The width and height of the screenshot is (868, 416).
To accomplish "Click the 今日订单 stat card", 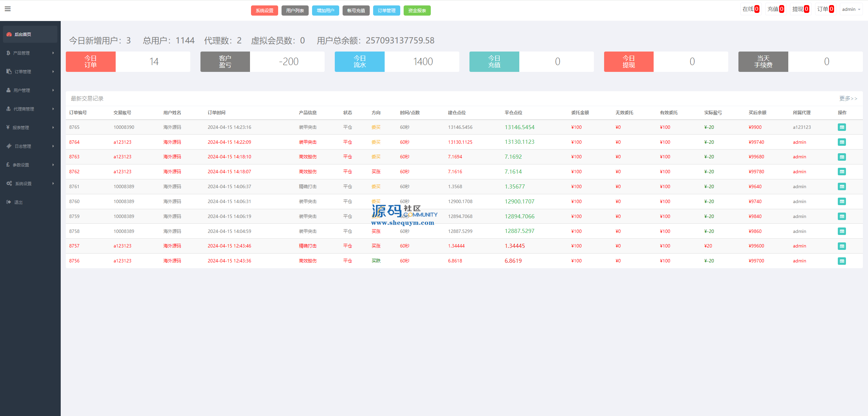I will (128, 62).
